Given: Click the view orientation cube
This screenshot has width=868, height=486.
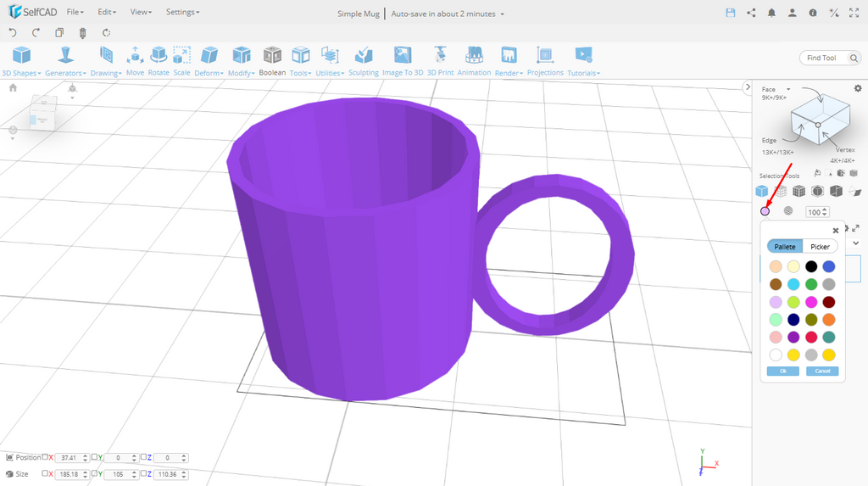Looking at the screenshot, I should (x=42, y=113).
